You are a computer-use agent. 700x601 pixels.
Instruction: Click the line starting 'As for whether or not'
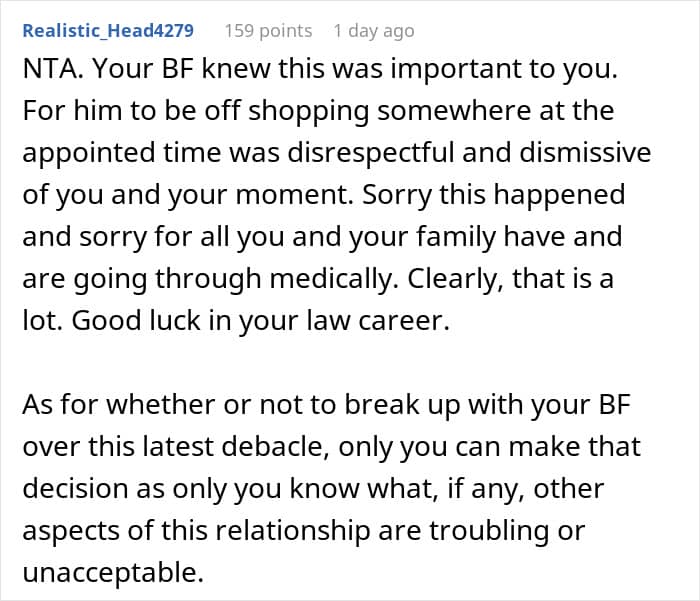click(x=327, y=405)
